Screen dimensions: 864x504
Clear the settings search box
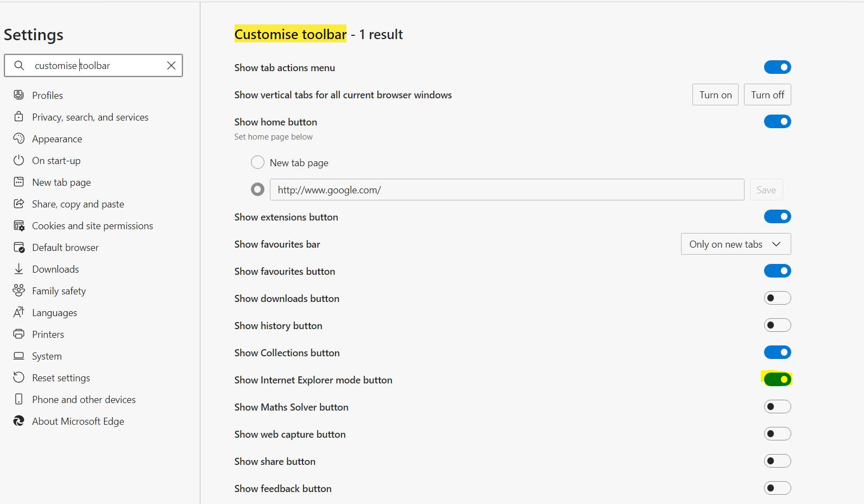click(171, 66)
